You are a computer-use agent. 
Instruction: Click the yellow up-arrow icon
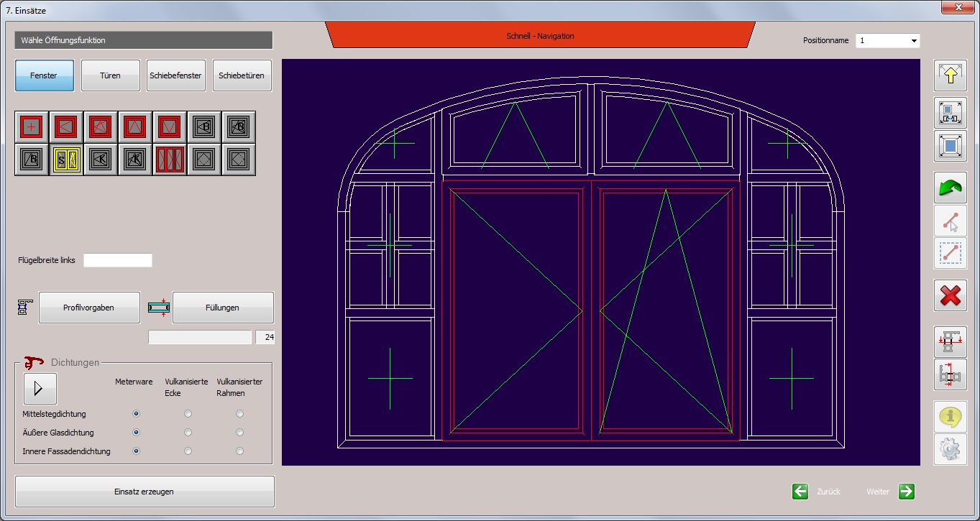coord(950,76)
